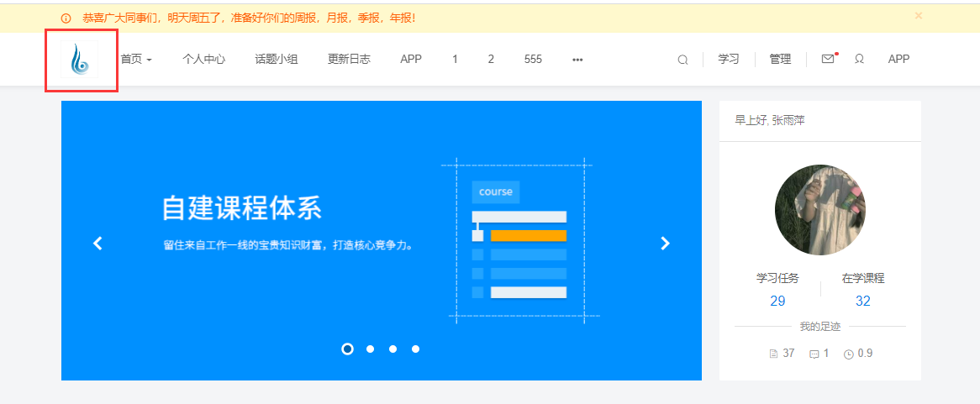Image resolution: width=980 pixels, height=404 pixels.
Task: Dismiss the yellow announcement banner
Action: coord(918,15)
